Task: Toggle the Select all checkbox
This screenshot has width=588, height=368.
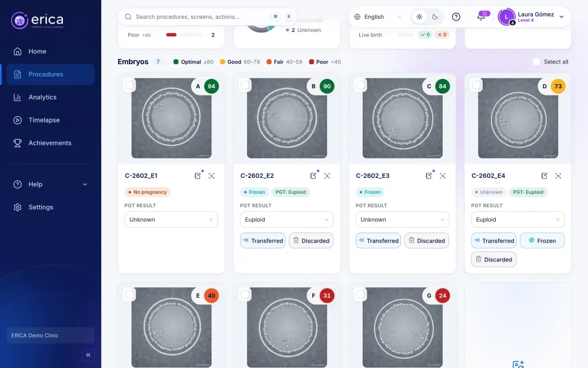Action: [x=537, y=62]
